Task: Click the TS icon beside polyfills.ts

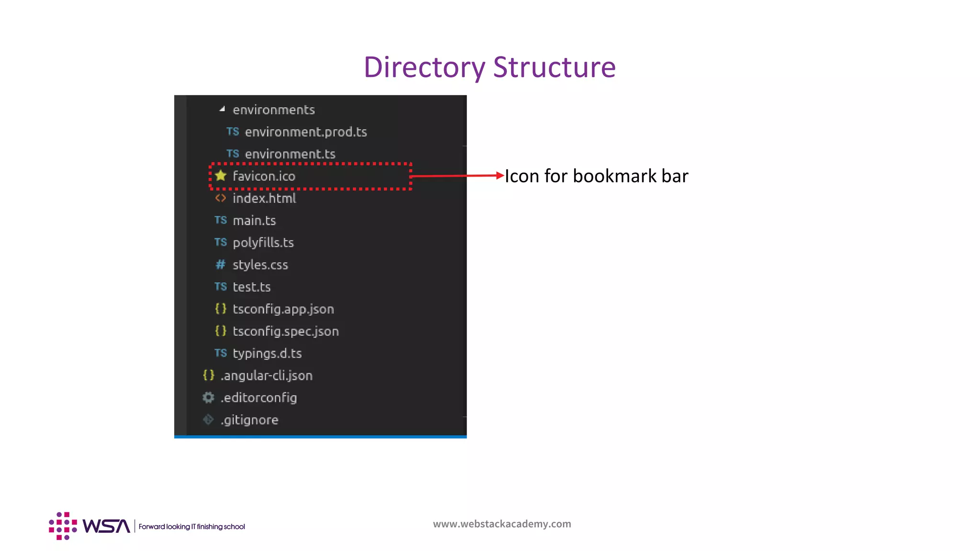Action: 221,242
